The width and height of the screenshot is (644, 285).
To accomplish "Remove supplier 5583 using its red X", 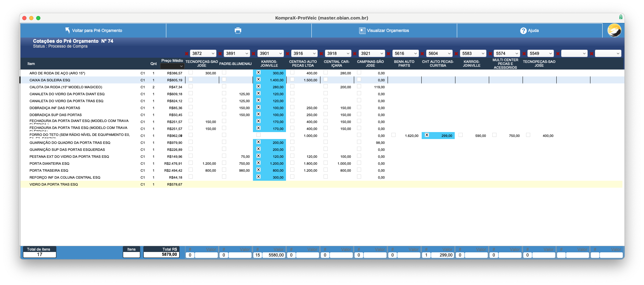I will click(x=456, y=54).
